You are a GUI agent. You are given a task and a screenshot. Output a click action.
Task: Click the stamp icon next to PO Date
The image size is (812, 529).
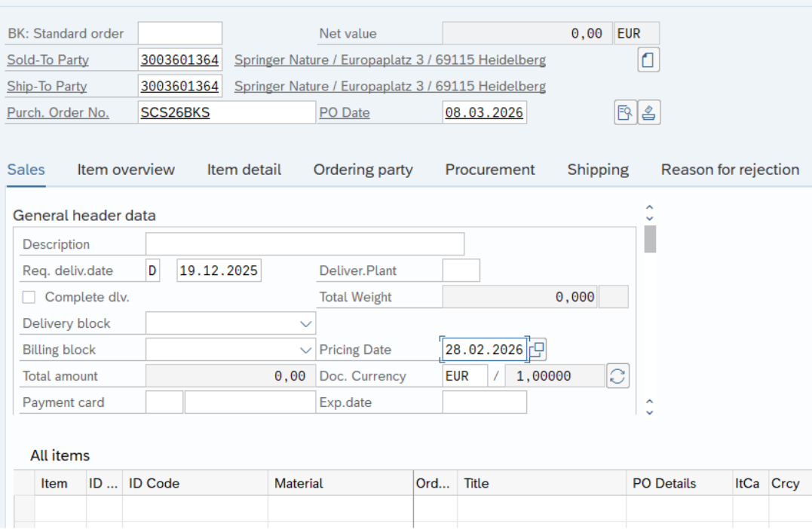coord(649,112)
